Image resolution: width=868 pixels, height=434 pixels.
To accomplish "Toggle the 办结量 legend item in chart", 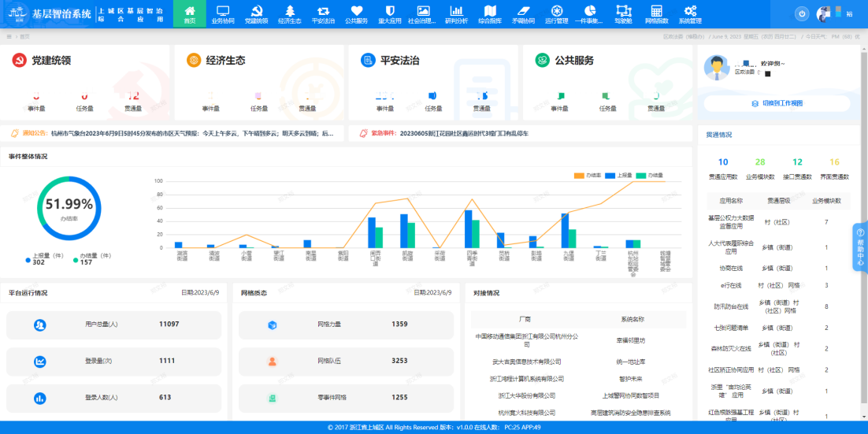I will point(650,175).
